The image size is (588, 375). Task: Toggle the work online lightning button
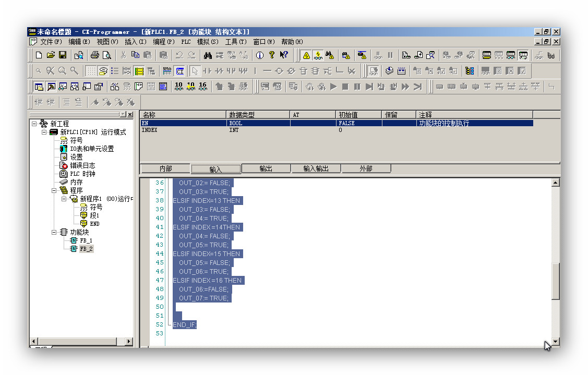tap(318, 55)
